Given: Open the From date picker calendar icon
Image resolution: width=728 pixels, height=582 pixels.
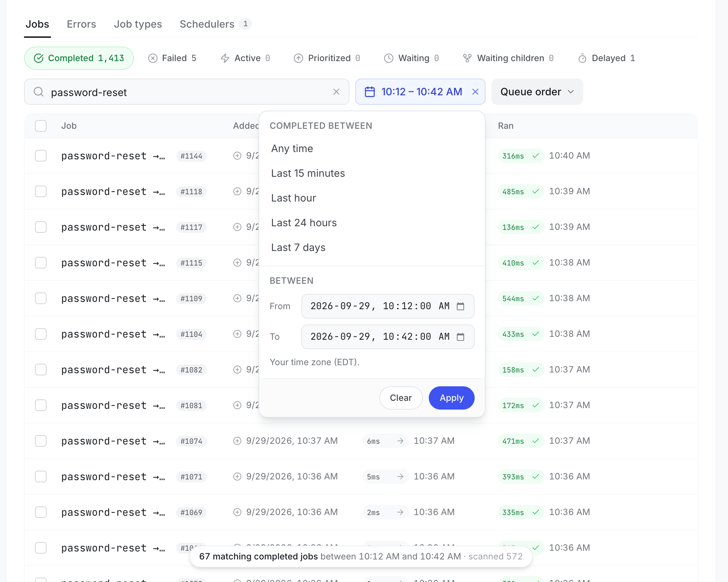Looking at the screenshot, I should [460, 306].
